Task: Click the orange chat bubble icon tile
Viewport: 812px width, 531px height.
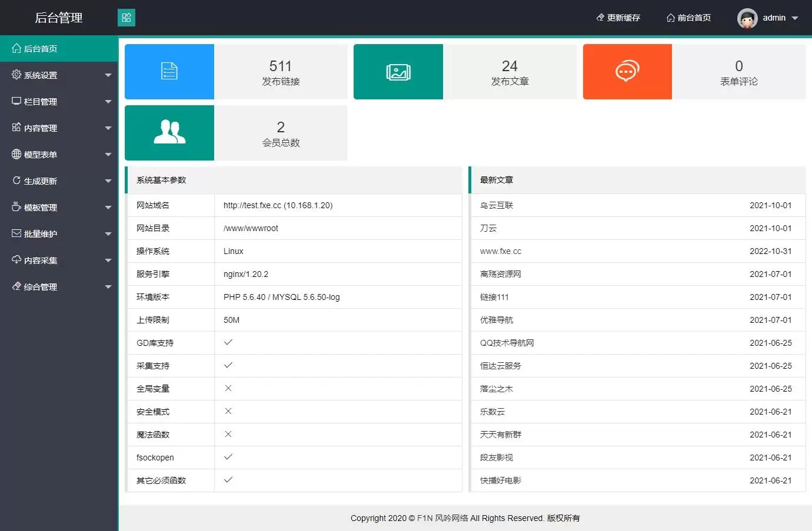Action: [627, 72]
